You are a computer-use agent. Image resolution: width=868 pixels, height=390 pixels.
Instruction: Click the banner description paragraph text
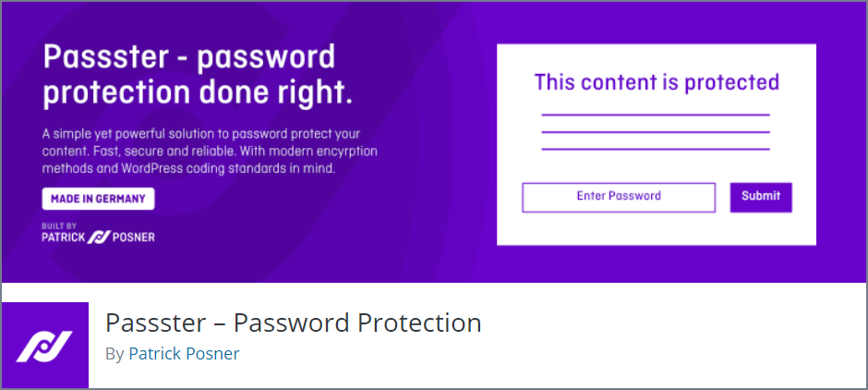[x=210, y=152]
